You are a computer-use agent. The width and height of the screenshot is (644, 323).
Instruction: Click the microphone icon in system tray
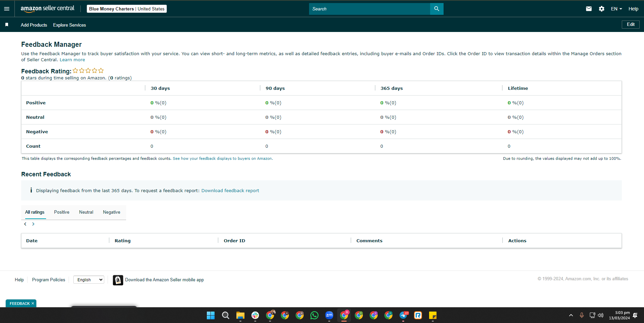click(582, 315)
